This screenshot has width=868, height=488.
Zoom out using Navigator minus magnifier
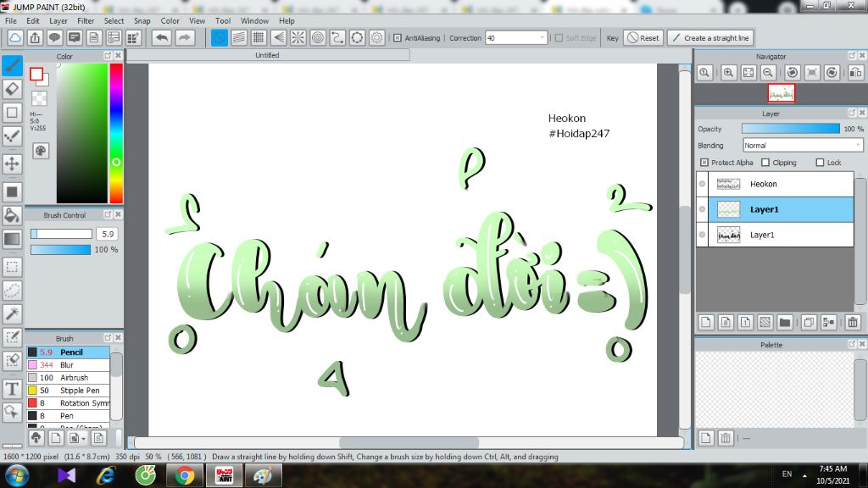click(x=768, y=73)
